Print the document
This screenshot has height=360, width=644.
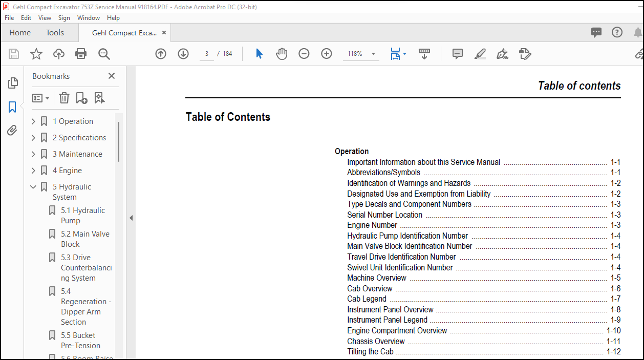tap(81, 54)
